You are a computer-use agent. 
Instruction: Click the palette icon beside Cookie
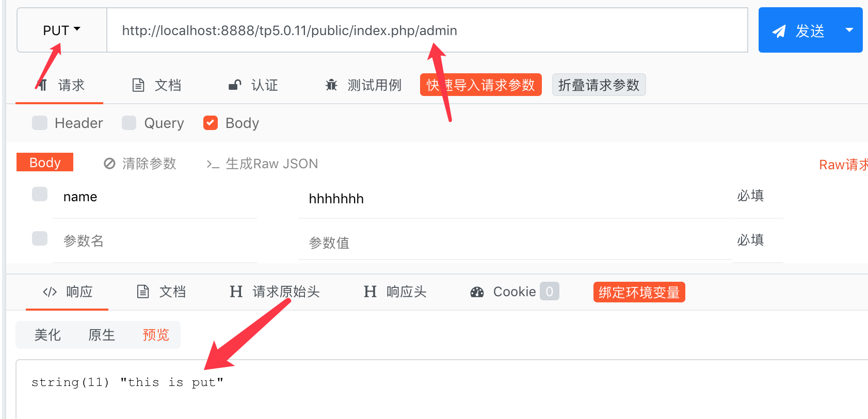pyautogui.click(x=477, y=292)
